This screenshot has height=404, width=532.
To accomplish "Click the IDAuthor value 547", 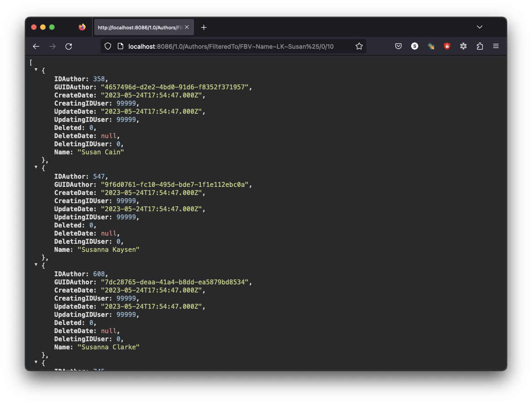I will (x=99, y=176).
